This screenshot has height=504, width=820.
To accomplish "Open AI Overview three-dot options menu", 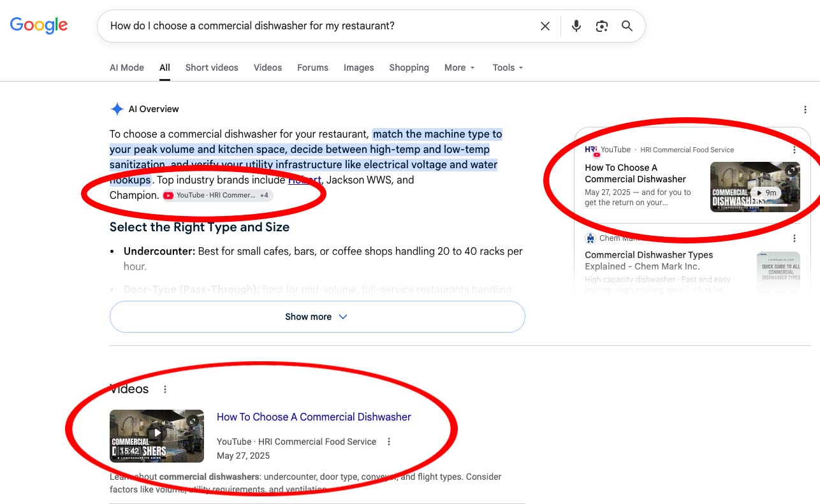I will pos(805,110).
